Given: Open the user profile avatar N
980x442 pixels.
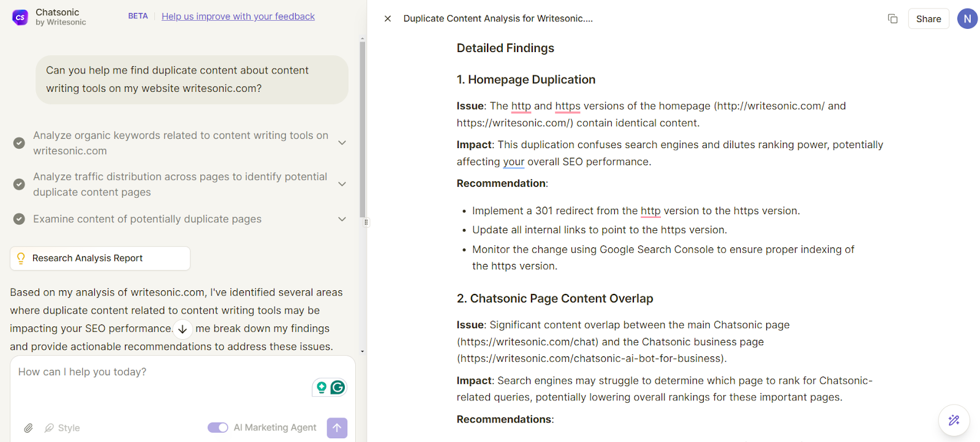Looking at the screenshot, I should pos(967,19).
